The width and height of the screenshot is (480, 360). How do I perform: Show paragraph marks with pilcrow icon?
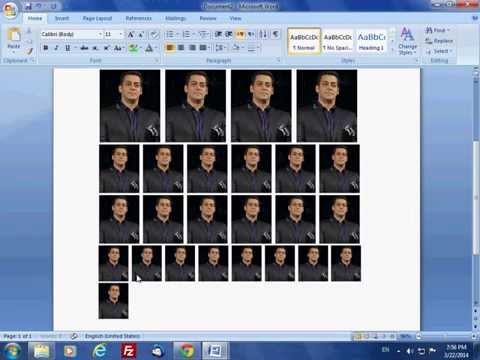[x=275, y=34]
